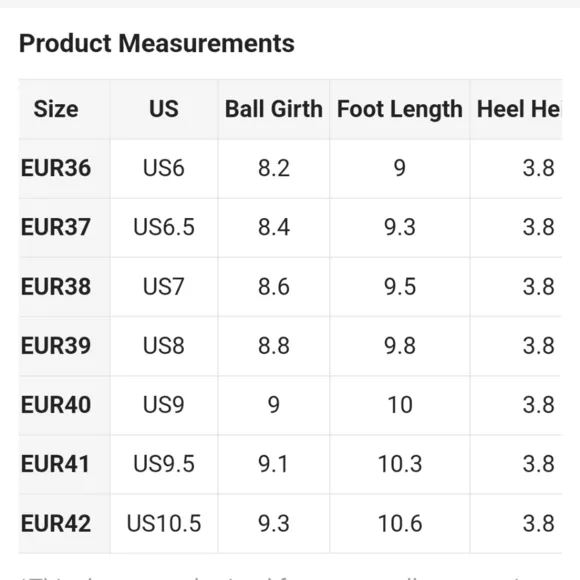Select the EUR40 size row label
Screen dimensions: 580x580
point(56,405)
